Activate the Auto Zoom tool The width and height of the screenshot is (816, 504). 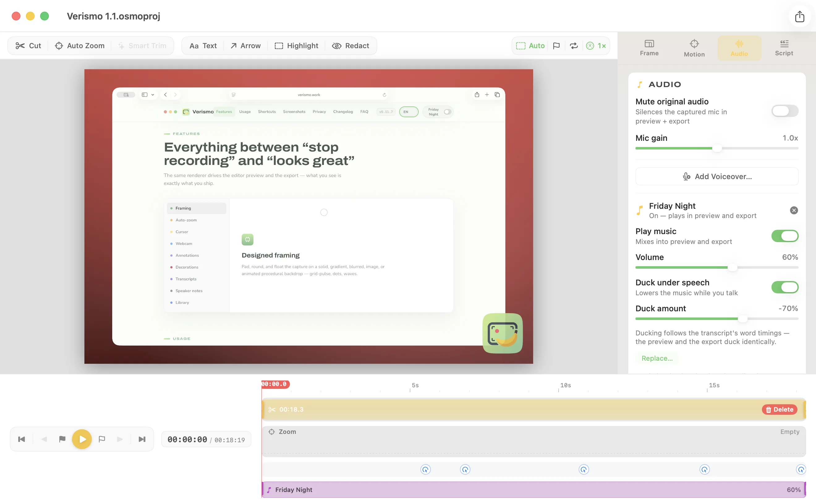80,46
